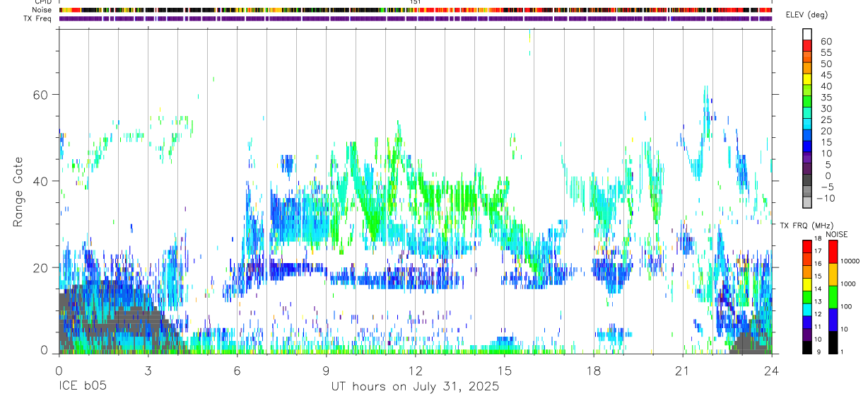Click the 'Range Gate' y-axis label

click(x=18, y=192)
